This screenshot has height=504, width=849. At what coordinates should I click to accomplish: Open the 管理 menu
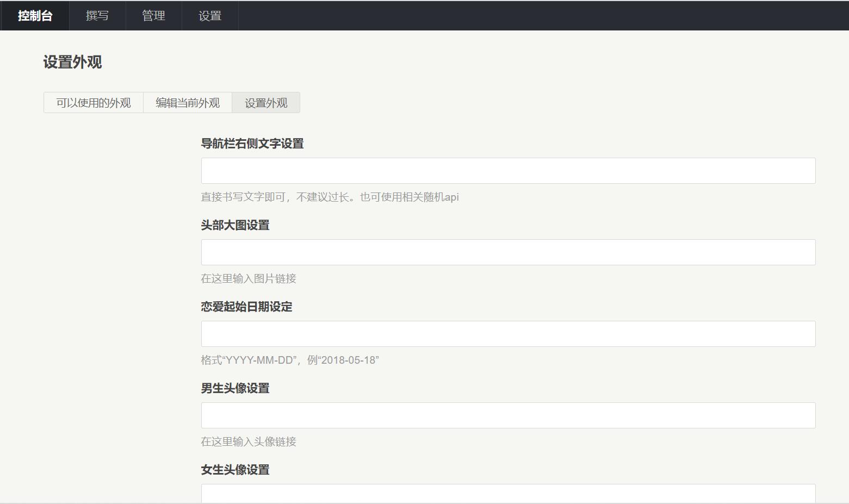(x=153, y=16)
